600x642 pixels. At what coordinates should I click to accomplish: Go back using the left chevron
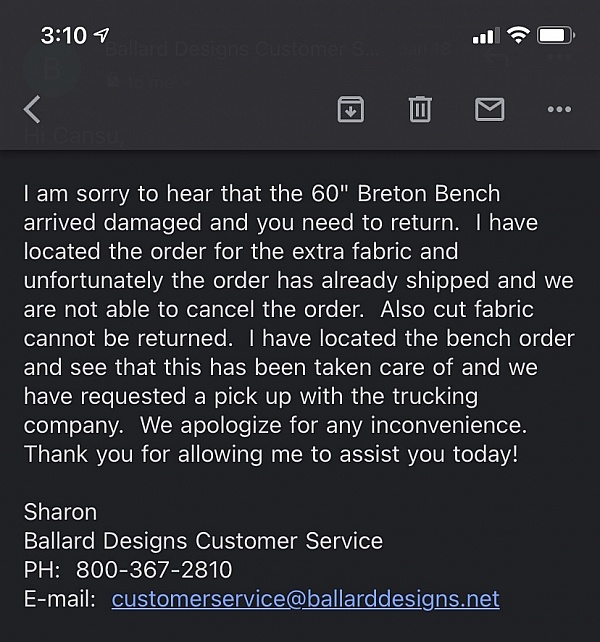[32, 109]
